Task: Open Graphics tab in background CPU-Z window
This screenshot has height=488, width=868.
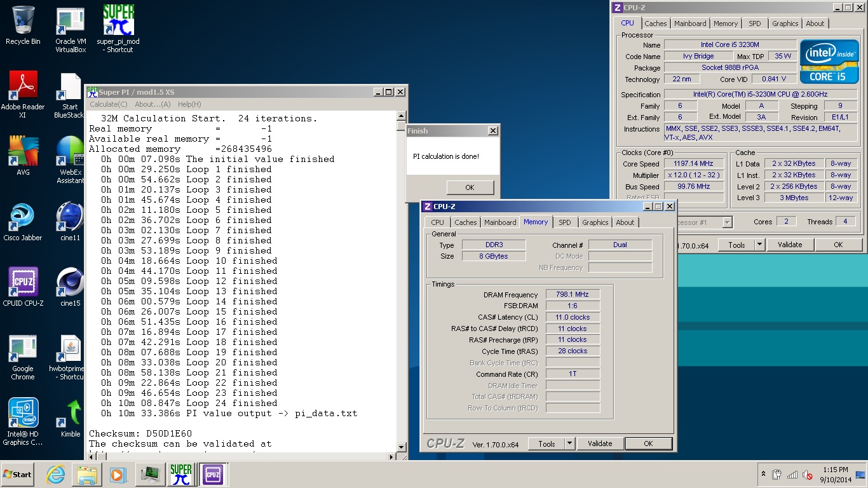Action: coord(785,24)
